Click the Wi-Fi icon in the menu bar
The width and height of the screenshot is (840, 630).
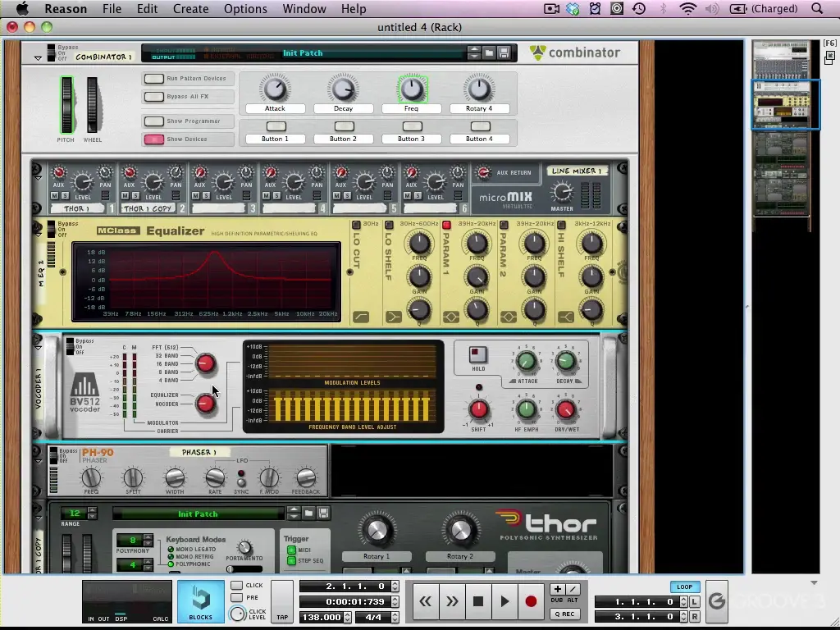coord(687,8)
